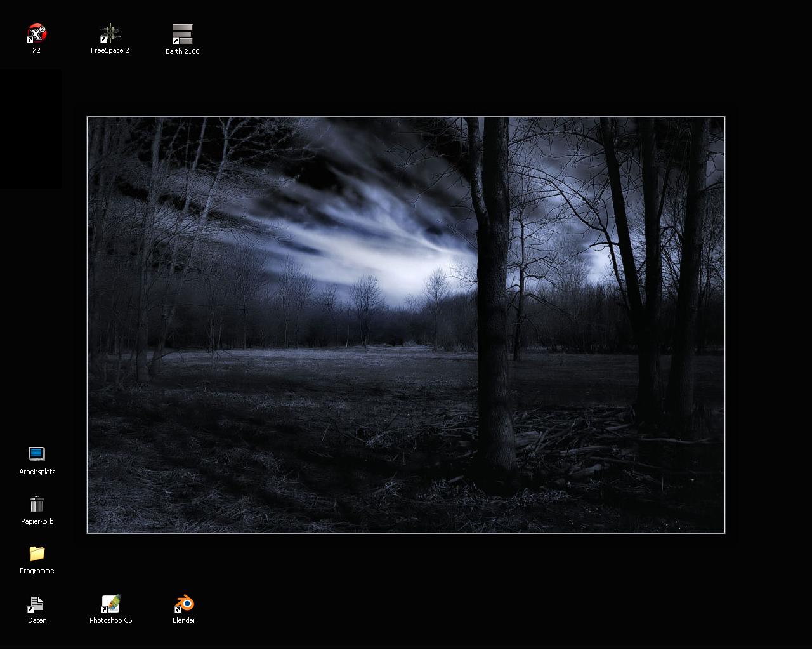The width and height of the screenshot is (812, 650).
Task: Click the FreeSpace 2 desktop icon
Action: [110, 33]
